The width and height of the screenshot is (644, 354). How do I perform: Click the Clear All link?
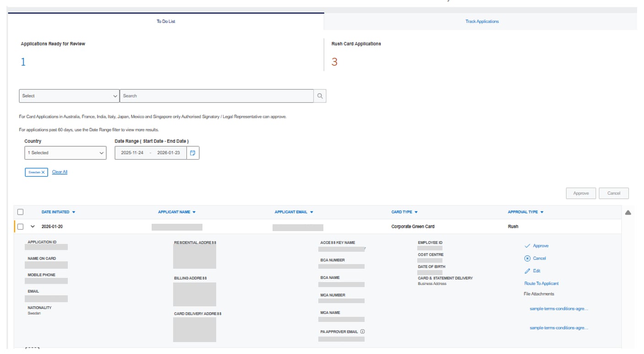tap(59, 171)
